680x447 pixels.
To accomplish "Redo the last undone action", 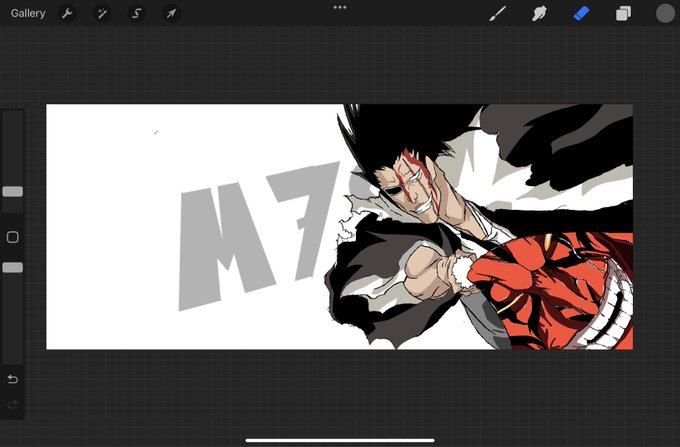I will pos(13,405).
